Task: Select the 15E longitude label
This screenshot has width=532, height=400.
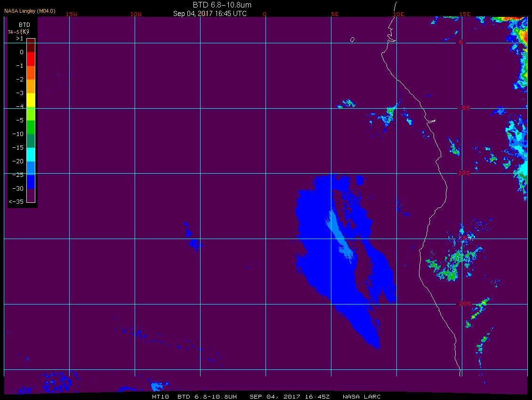Action: [465, 14]
